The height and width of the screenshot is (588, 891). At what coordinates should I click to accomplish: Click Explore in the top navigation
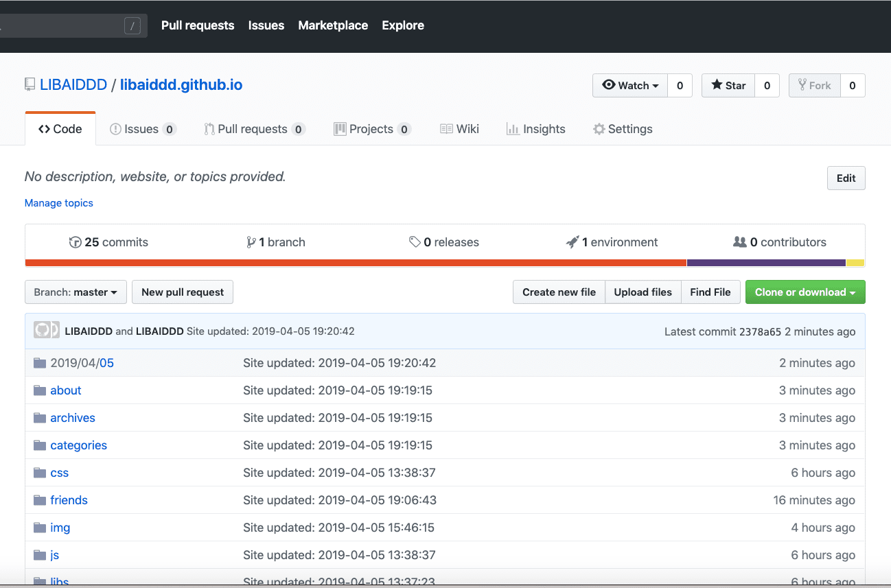(403, 25)
